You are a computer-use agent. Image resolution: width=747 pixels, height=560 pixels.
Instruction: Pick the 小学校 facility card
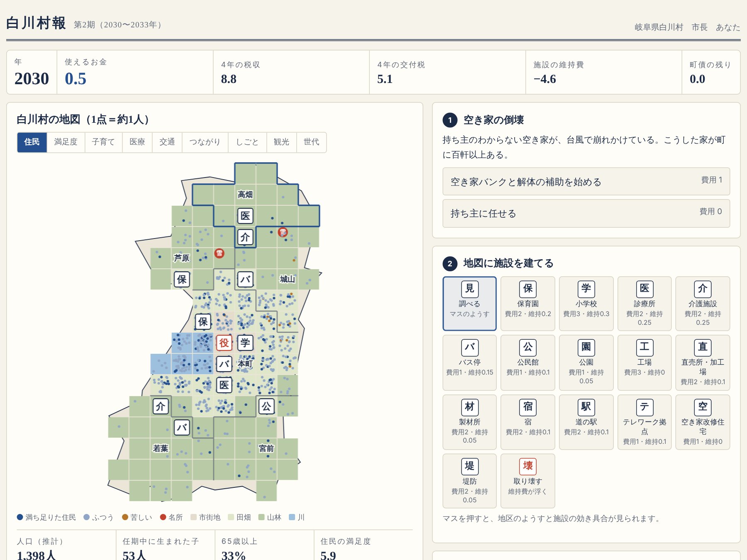[586, 303]
